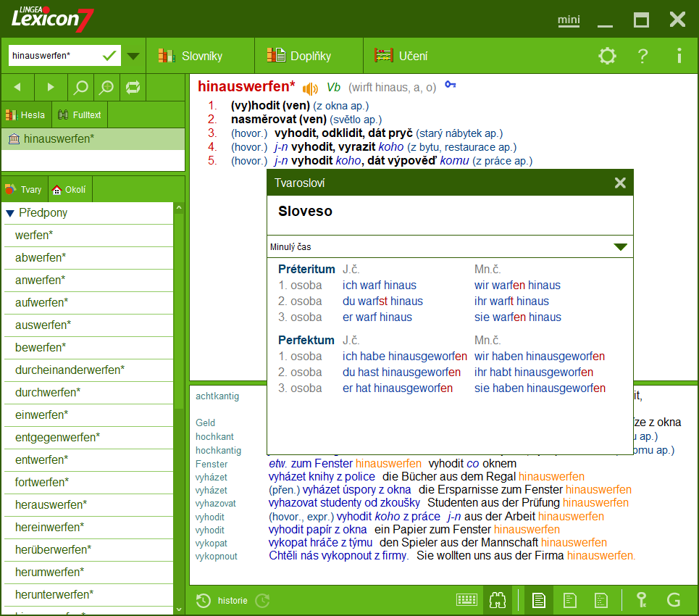Click achtkantig in the results list
The height and width of the screenshot is (616, 699).
(x=217, y=396)
